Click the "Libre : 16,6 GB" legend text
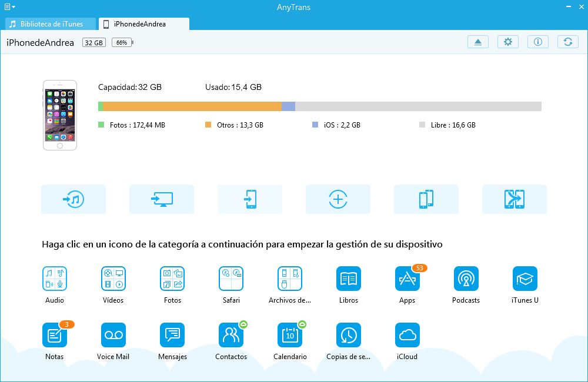 [x=453, y=125]
